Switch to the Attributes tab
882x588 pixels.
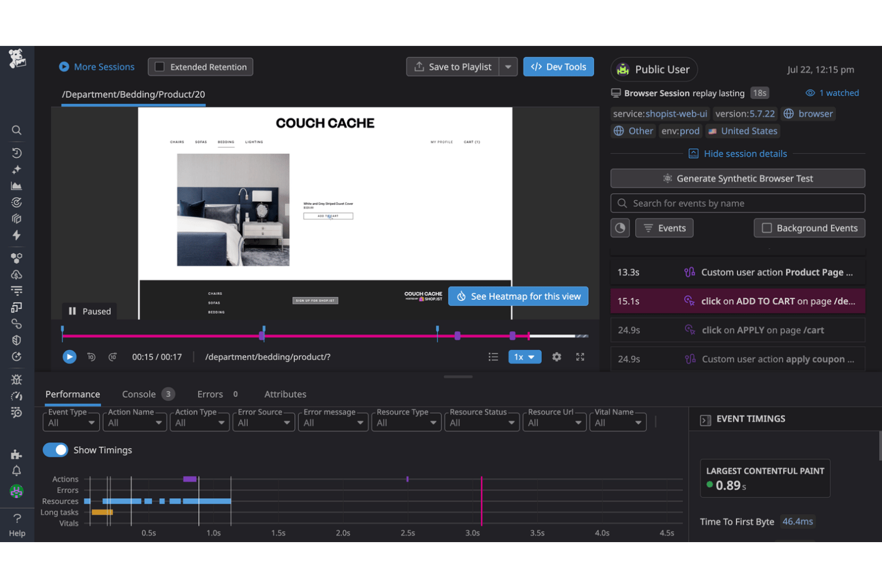pos(285,394)
